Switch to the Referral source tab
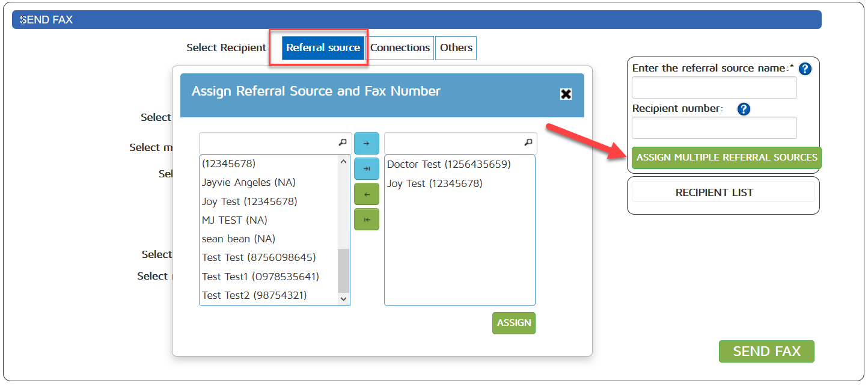 click(x=323, y=47)
